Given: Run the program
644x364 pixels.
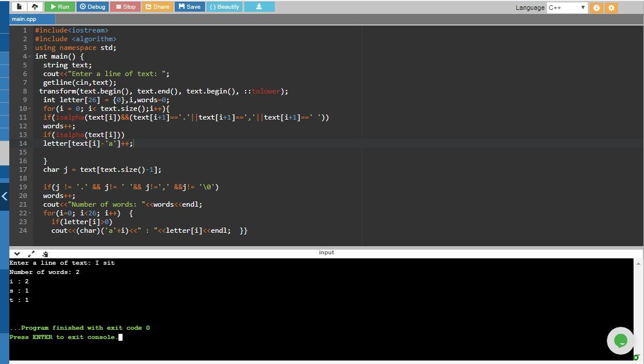Looking at the screenshot, I should pos(60,7).
